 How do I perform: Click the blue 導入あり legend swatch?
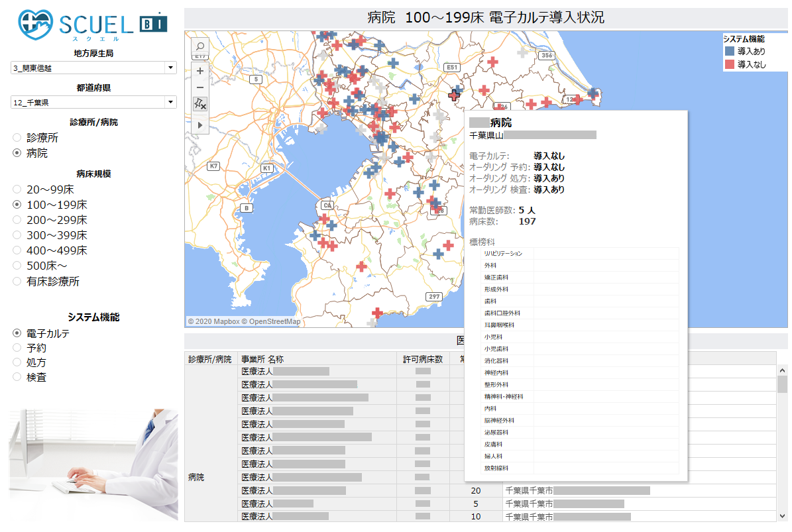click(x=730, y=51)
